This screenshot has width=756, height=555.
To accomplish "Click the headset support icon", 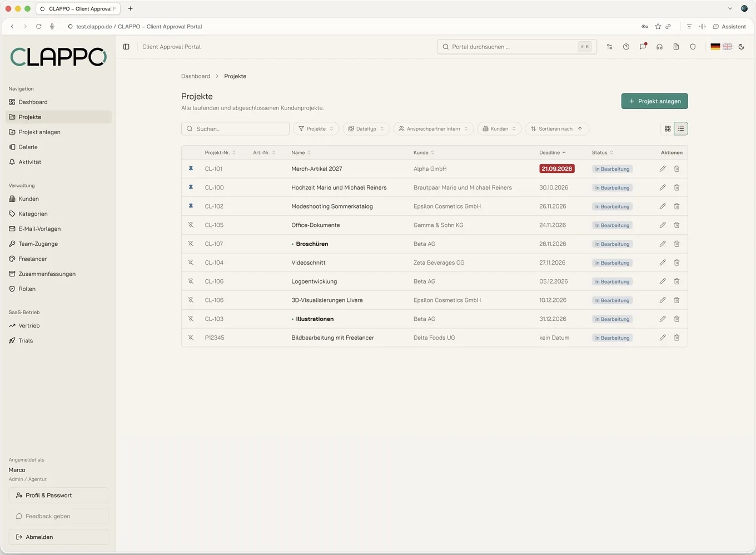I will [x=659, y=47].
